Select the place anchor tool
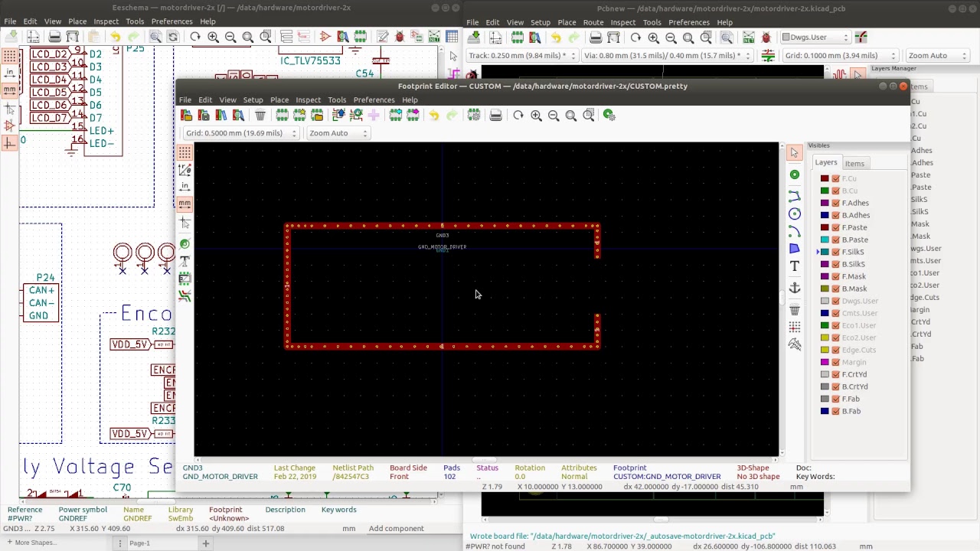The width and height of the screenshot is (980, 551). point(795,288)
